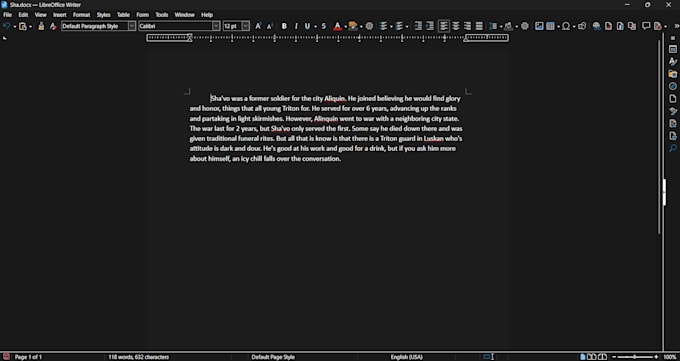Open the bullet list style dropdown arrow
Screen dimensions: 680x361
click(391, 26)
